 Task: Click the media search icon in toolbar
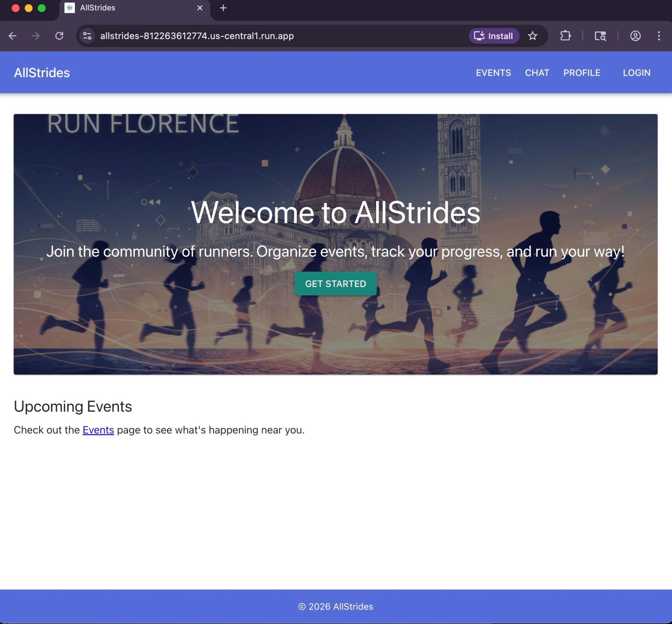[600, 36]
